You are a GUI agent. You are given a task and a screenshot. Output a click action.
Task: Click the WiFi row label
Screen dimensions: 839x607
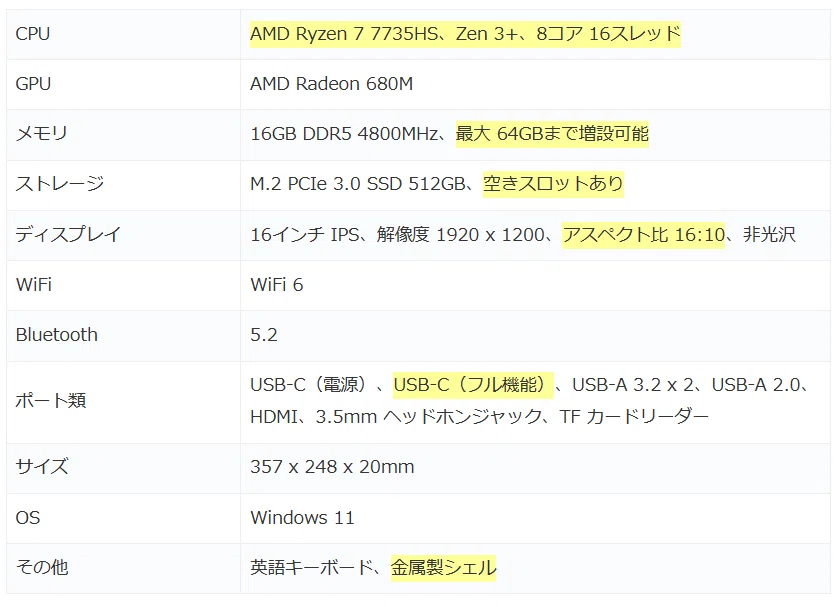pyautogui.click(x=34, y=284)
